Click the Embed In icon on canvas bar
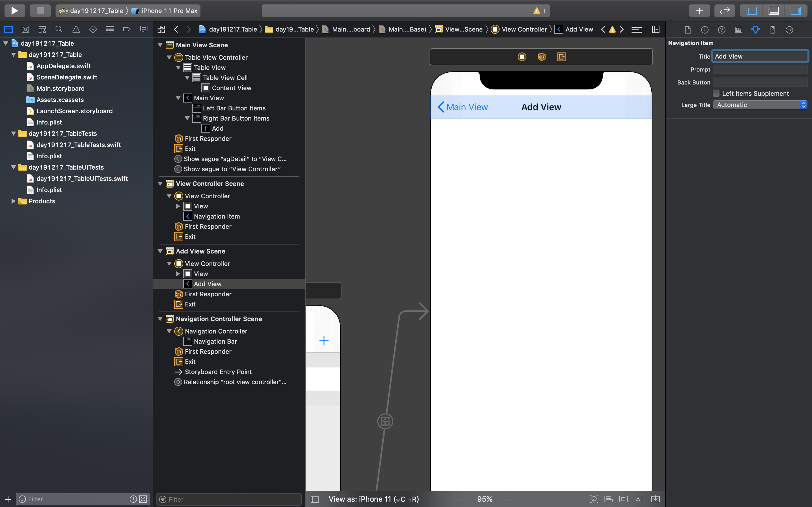The image size is (812, 507). [655, 499]
